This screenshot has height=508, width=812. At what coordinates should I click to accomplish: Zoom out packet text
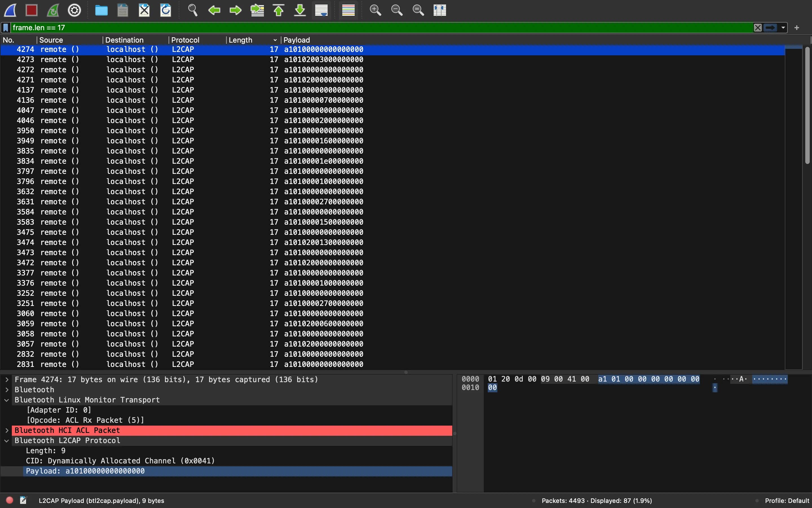(397, 10)
